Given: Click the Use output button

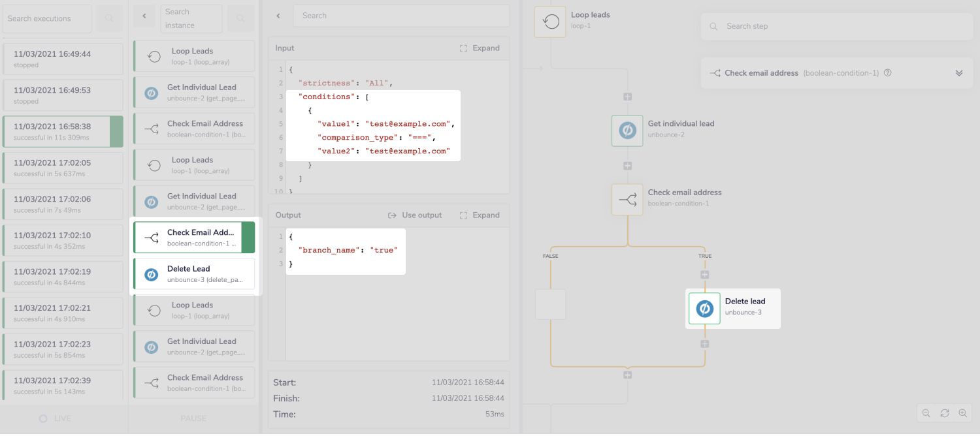Looking at the screenshot, I should click(415, 215).
